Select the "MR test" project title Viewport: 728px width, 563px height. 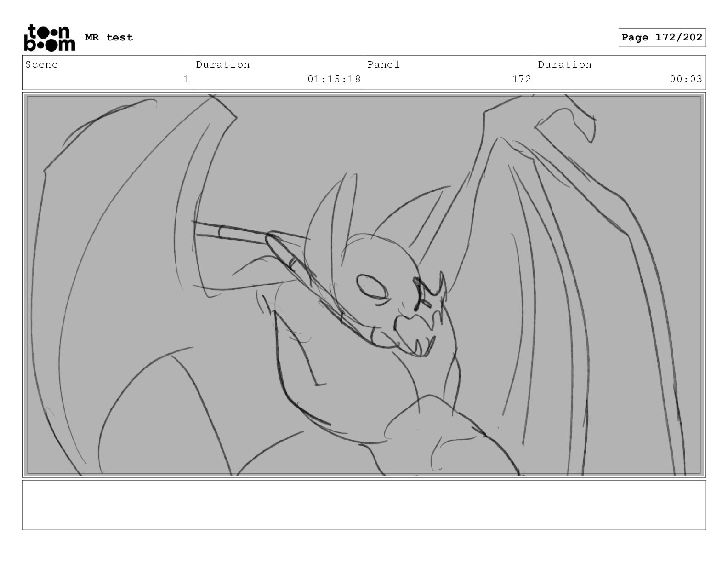pos(109,38)
